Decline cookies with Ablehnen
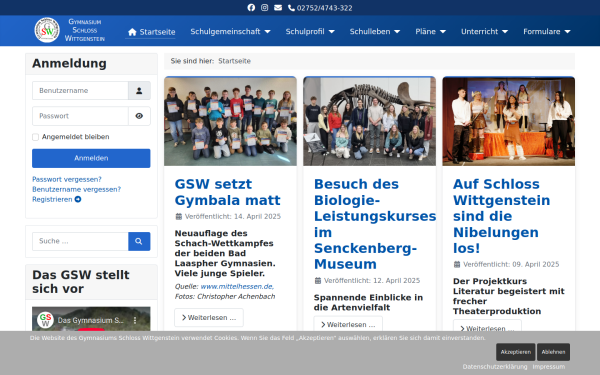Viewport: 600px width, 375px height. (553, 352)
